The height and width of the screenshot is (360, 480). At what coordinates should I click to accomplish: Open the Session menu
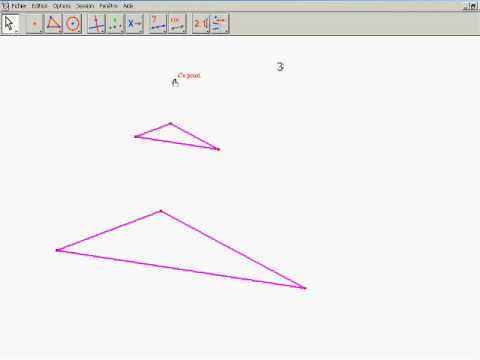click(85, 6)
